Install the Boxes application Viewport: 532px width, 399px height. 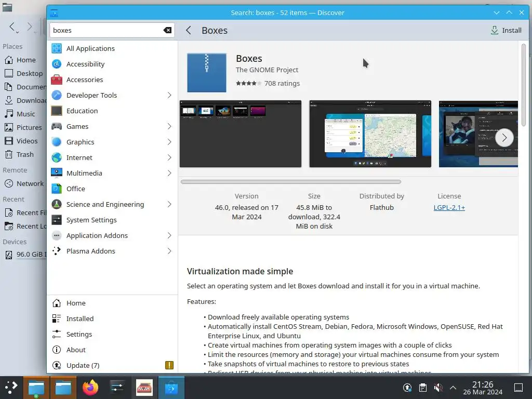coord(506,30)
